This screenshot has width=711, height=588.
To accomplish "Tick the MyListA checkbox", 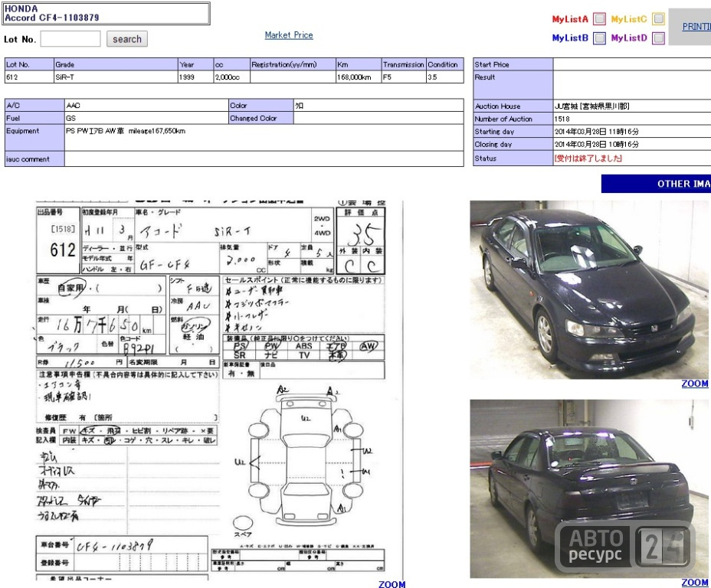I will click(x=599, y=19).
